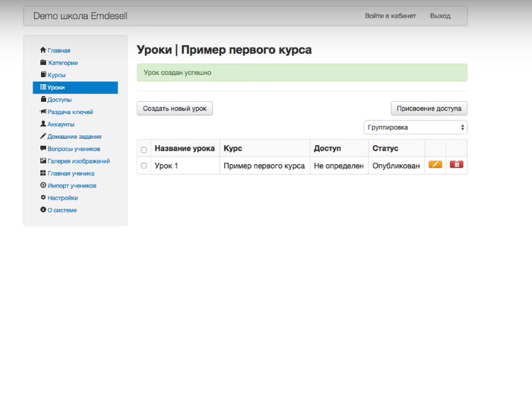
Task: Open Доступы section
Action: click(59, 100)
